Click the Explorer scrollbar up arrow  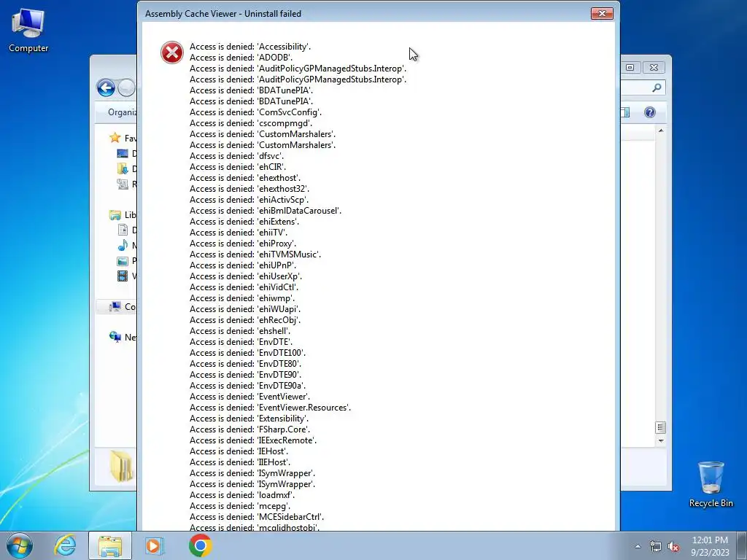click(x=661, y=131)
